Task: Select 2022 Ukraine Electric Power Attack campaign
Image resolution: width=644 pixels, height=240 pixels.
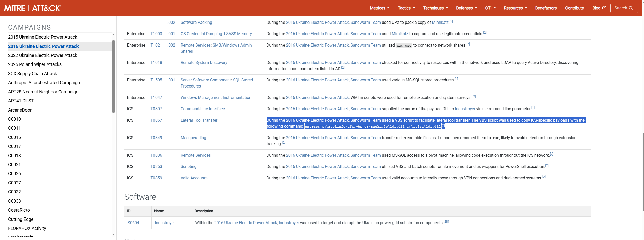Action: pyautogui.click(x=43, y=55)
